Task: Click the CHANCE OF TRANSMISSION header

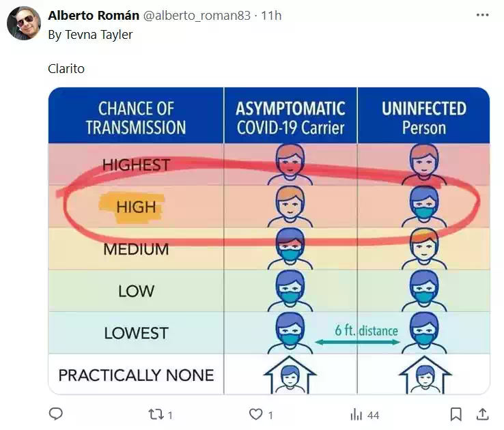Action: coord(136,117)
